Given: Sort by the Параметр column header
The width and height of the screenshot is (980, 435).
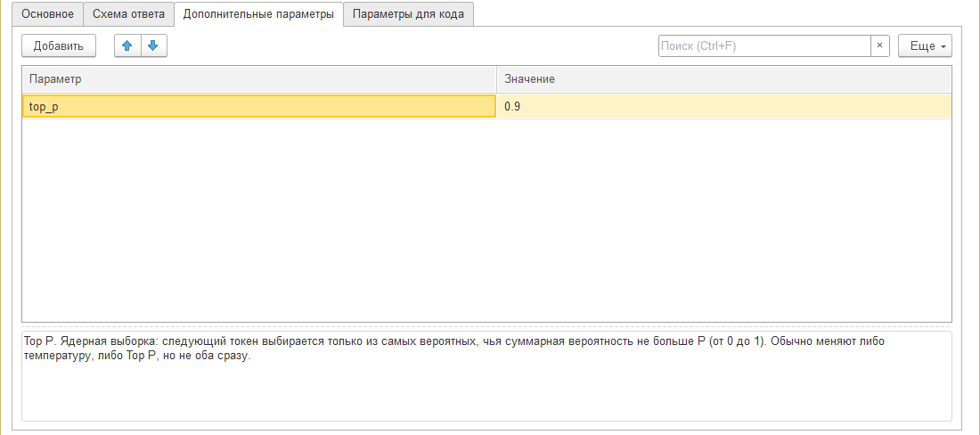Looking at the screenshot, I should tap(259, 79).
